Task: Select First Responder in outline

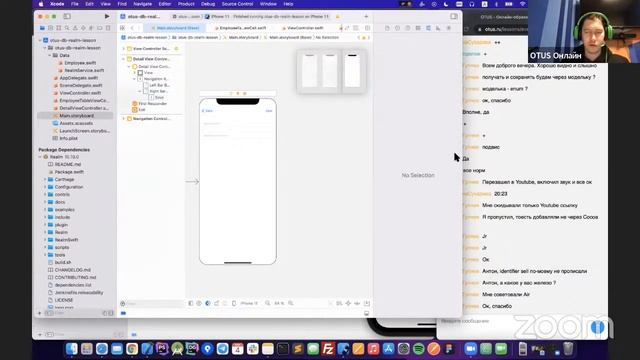Action: coord(152,104)
